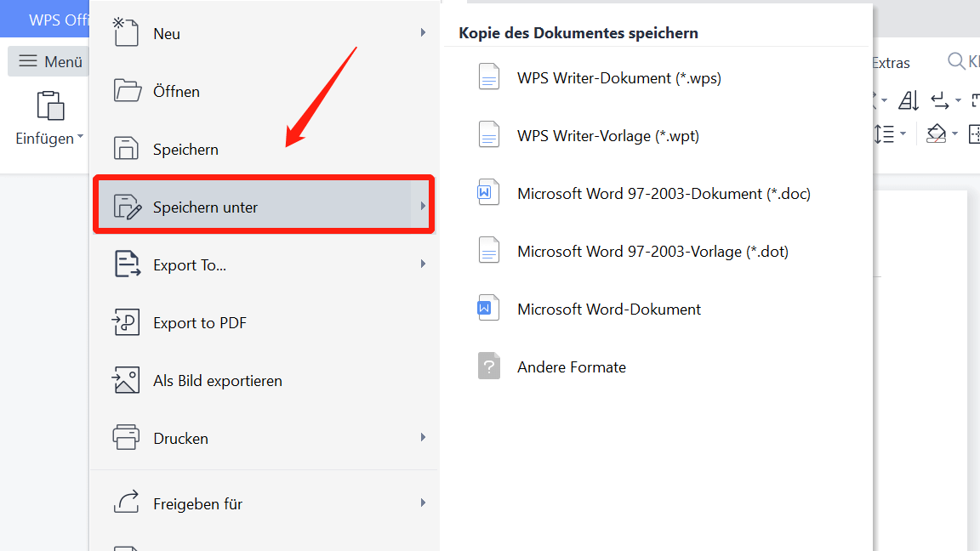
Task: Open the shading color dropdown arrow
Action: pyautogui.click(x=954, y=134)
